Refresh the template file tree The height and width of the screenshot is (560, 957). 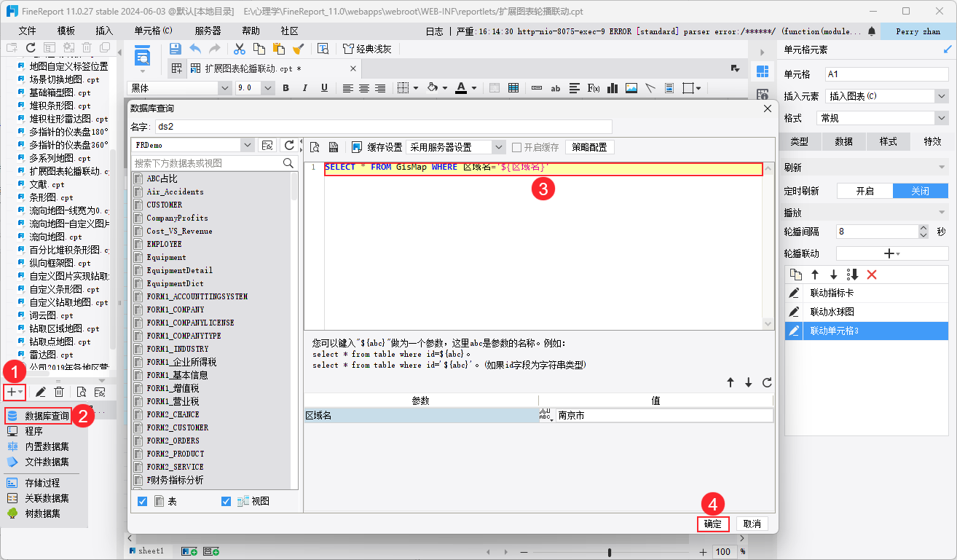(x=31, y=47)
